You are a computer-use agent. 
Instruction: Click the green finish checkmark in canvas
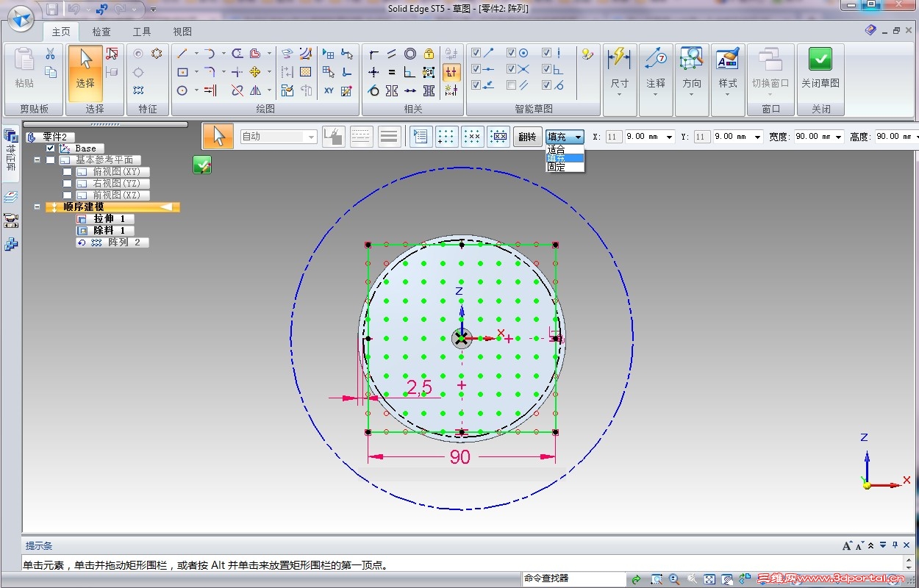(202, 165)
